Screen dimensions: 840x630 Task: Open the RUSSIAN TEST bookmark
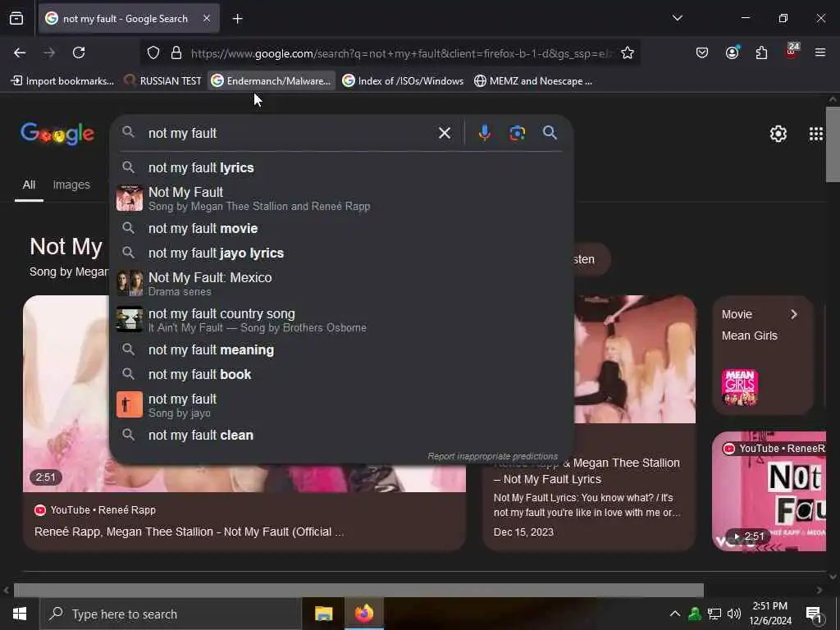pos(162,81)
